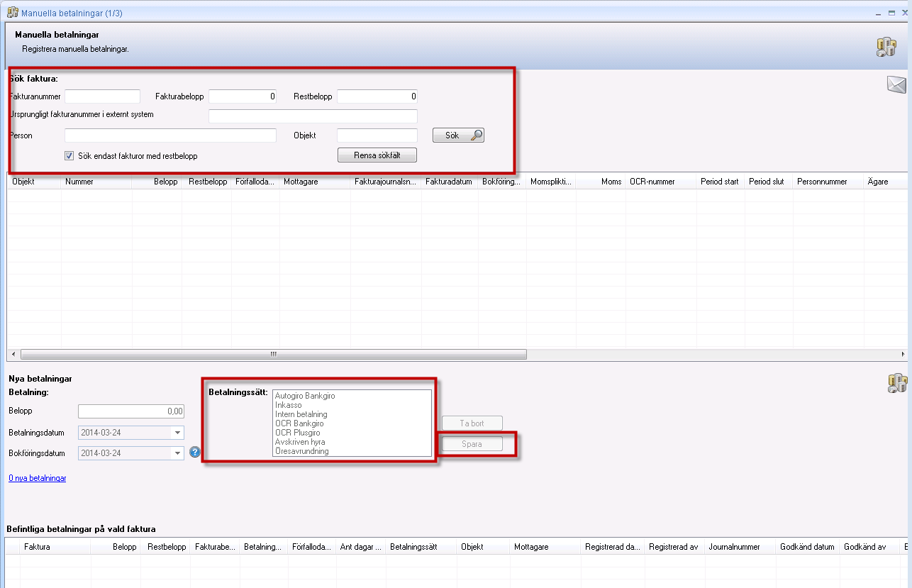The width and height of the screenshot is (912, 588).
Task: Sort invoice grid by Period slut column
Action: pyautogui.click(x=769, y=182)
